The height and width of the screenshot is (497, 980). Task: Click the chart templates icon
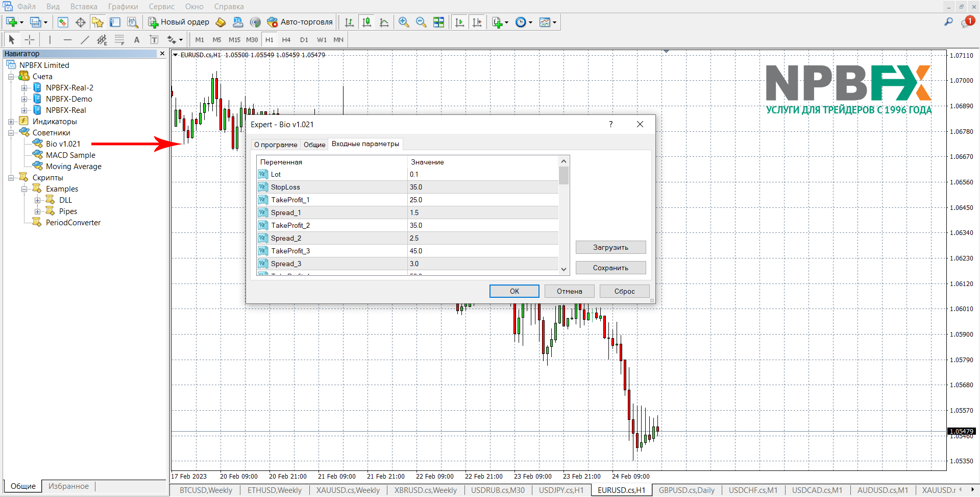(x=545, y=22)
